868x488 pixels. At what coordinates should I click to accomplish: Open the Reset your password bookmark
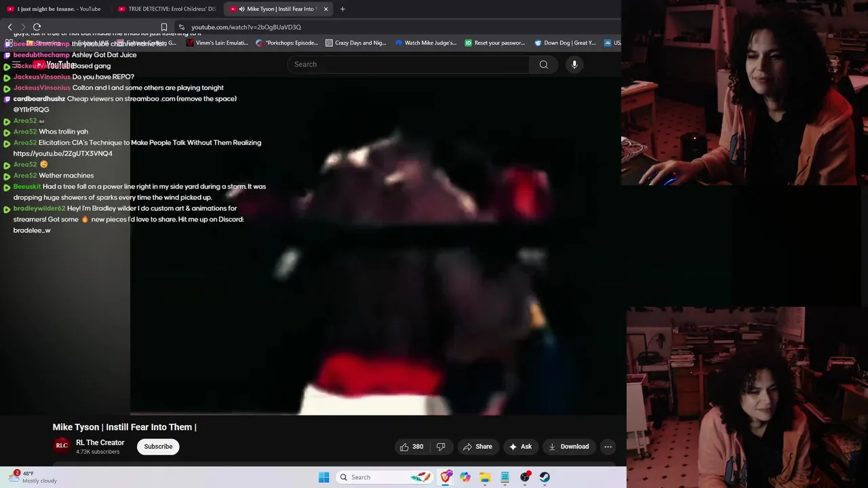pyautogui.click(x=495, y=43)
